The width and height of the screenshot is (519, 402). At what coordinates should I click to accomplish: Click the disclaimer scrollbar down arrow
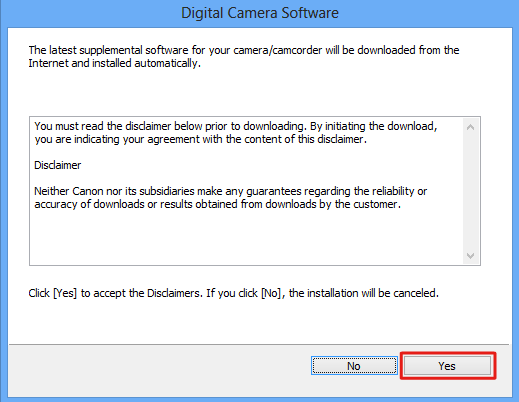pos(471,256)
